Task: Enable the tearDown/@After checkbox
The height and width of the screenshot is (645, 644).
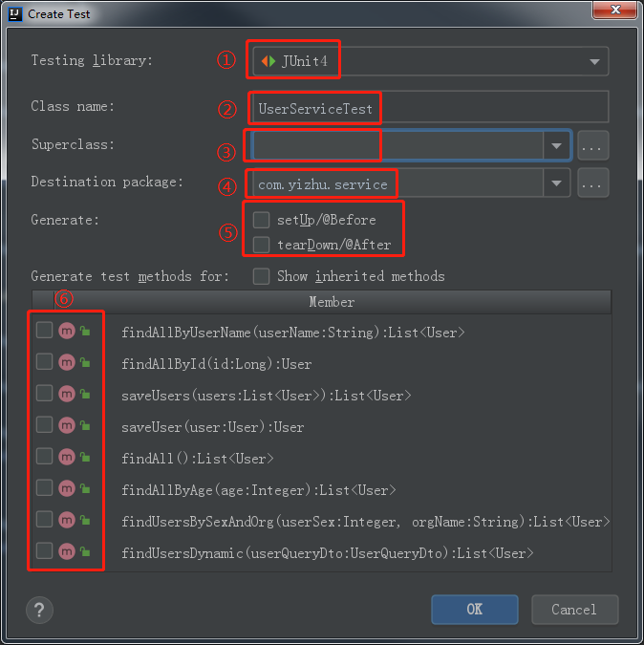Action: [x=261, y=245]
